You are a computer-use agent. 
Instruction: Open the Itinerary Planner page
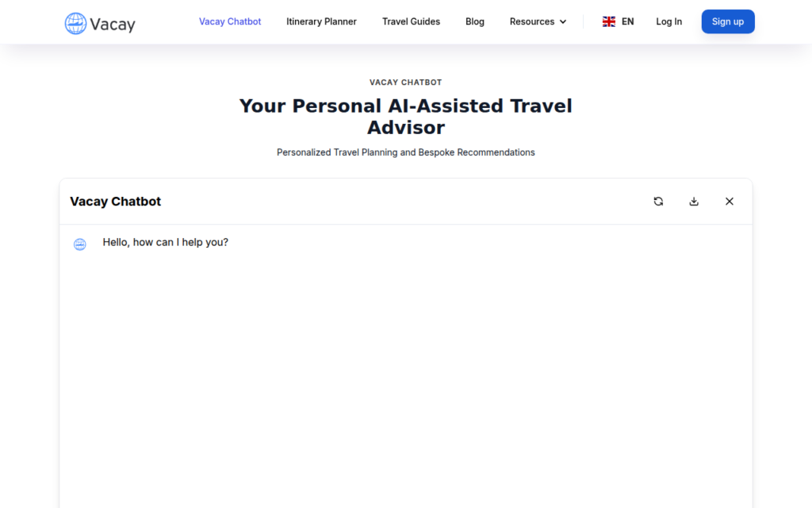point(322,21)
